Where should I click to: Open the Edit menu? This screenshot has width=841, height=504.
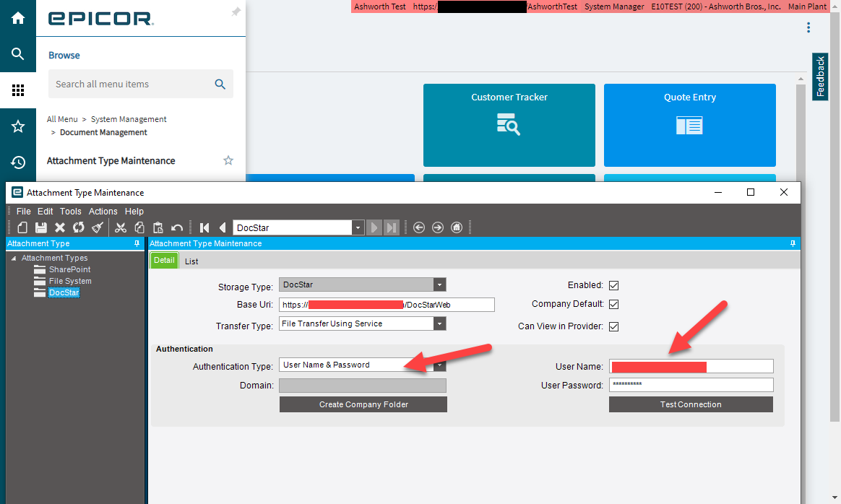[x=45, y=212]
